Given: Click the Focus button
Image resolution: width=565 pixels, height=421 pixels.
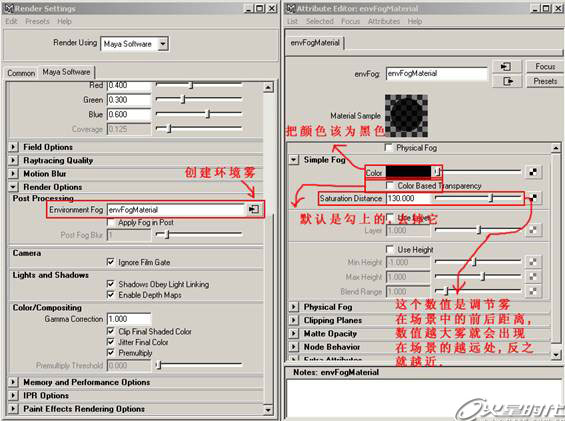Looking at the screenshot, I should tap(545, 67).
